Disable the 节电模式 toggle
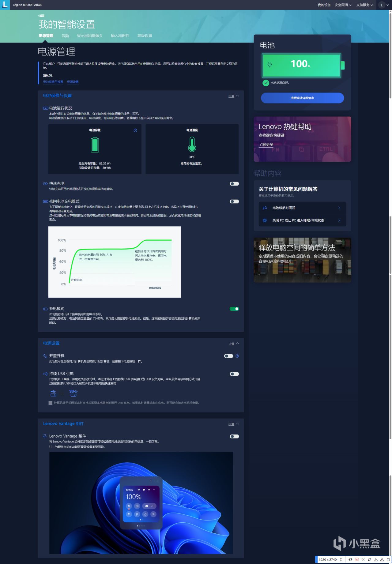The height and width of the screenshot is (564, 392). pyautogui.click(x=234, y=309)
